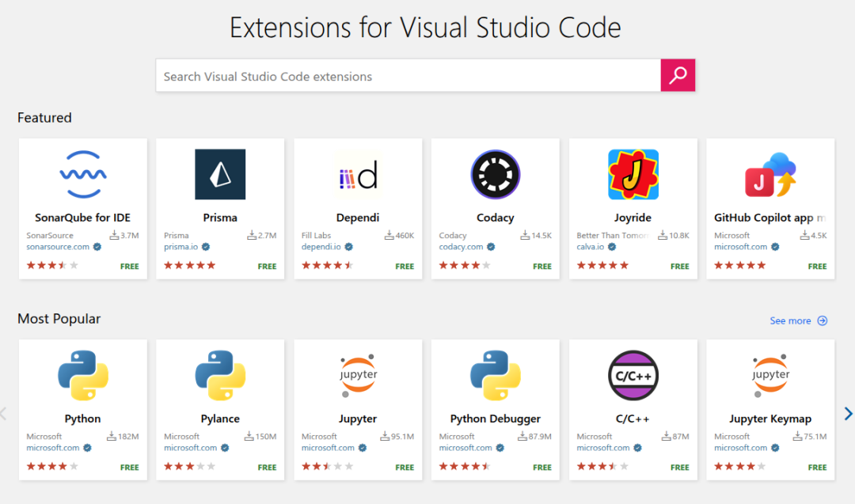
Task: Click the Fill Labs publisher name
Action: (316, 235)
